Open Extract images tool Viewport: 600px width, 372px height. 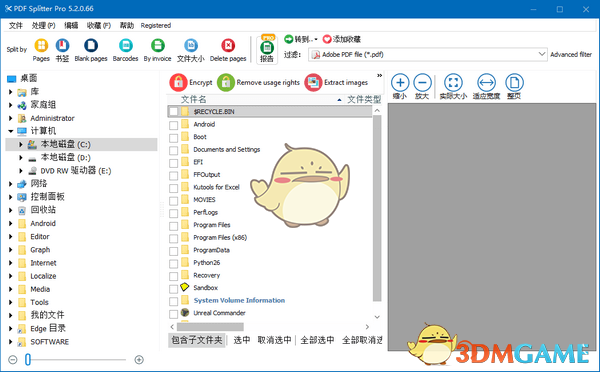click(336, 82)
